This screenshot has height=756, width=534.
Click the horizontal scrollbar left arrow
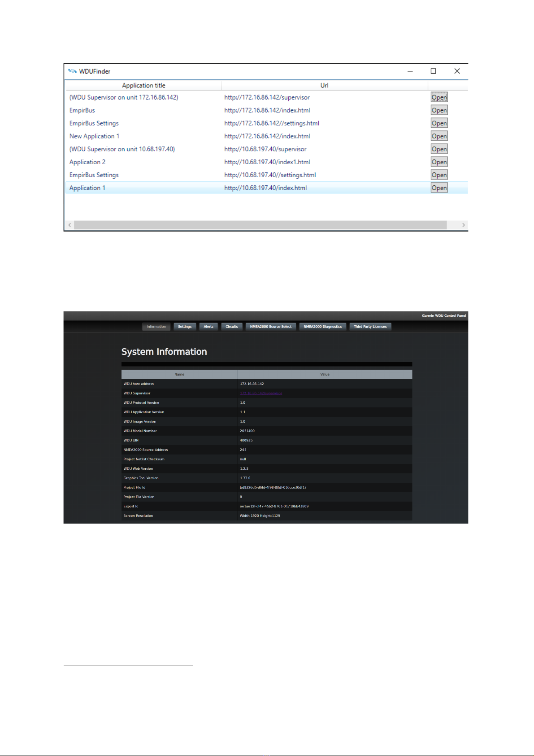coord(69,225)
